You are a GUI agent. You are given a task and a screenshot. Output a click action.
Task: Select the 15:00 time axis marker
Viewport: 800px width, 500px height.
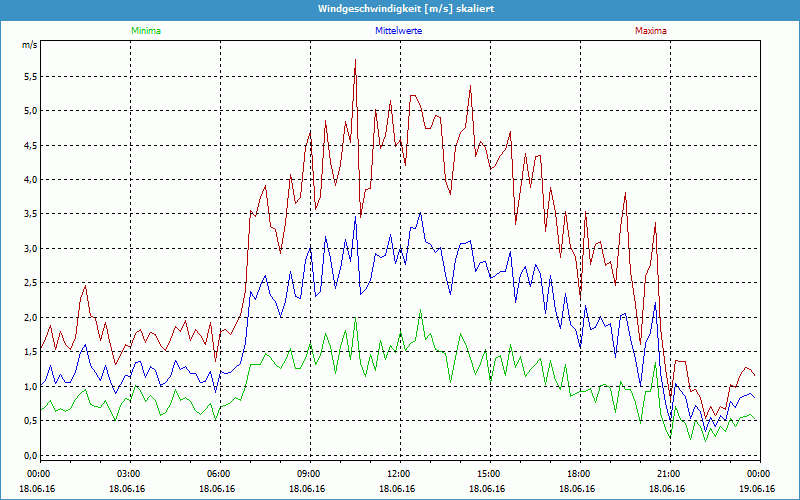488,474
